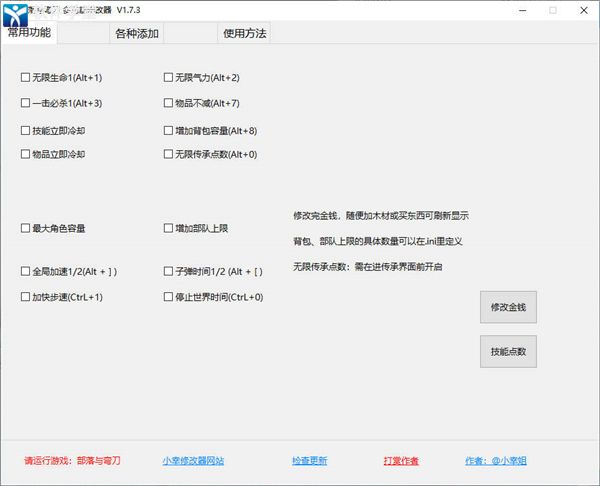This screenshot has width=600, height=486.
Task: Enable 停止世界时间(Ctrl+0) checkbox
Action: tap(168, 297)
